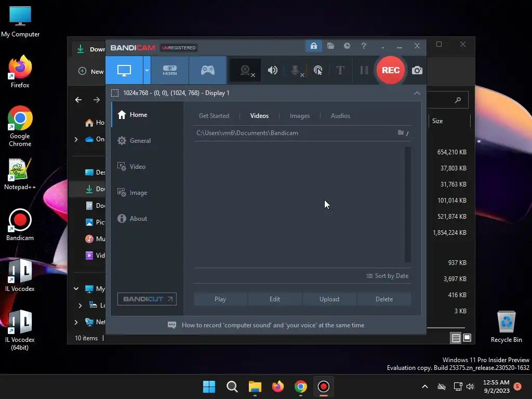Open Windows Start menu on taskbar
The height and width of the screenshot is (399, 532).
pyautogui.click(x=209, y=387)
